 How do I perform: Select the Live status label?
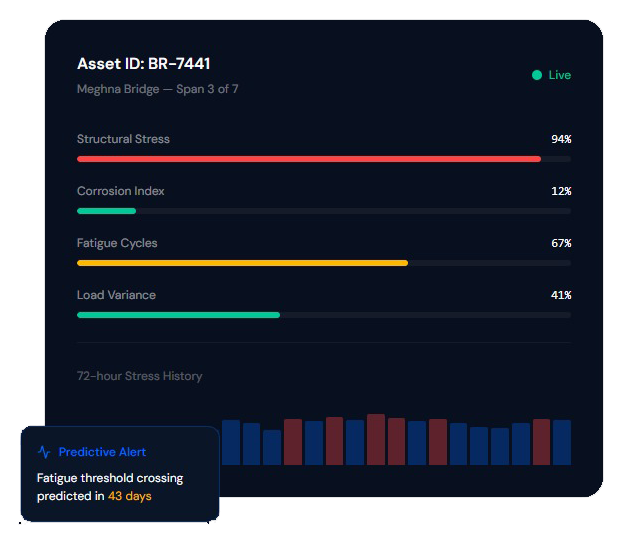[x=559, y=75]
